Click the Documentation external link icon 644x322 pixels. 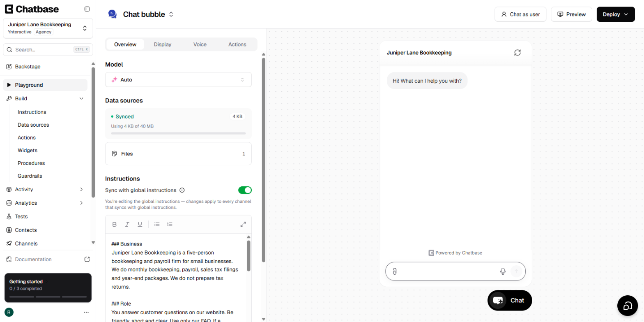(x=87, y=259)
